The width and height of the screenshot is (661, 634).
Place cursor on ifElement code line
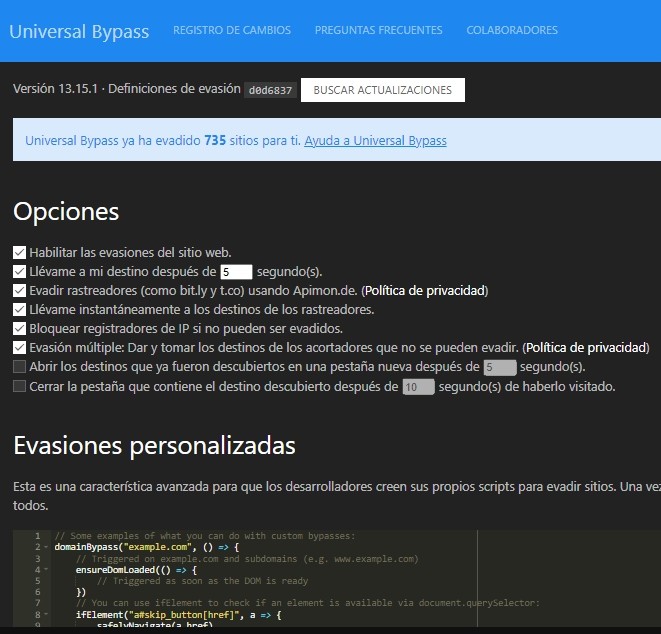pyautogui.click(x=178, y=615)
